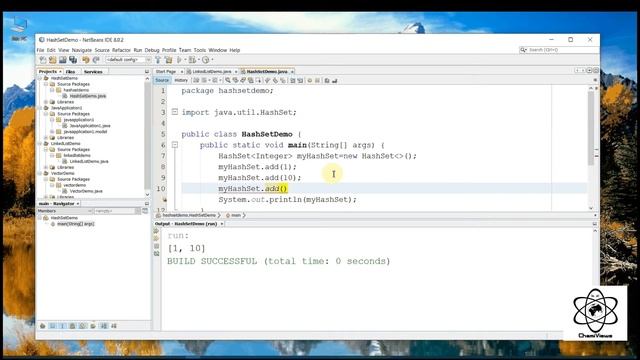Click the Clean and Build icon

tap(168, 60)
